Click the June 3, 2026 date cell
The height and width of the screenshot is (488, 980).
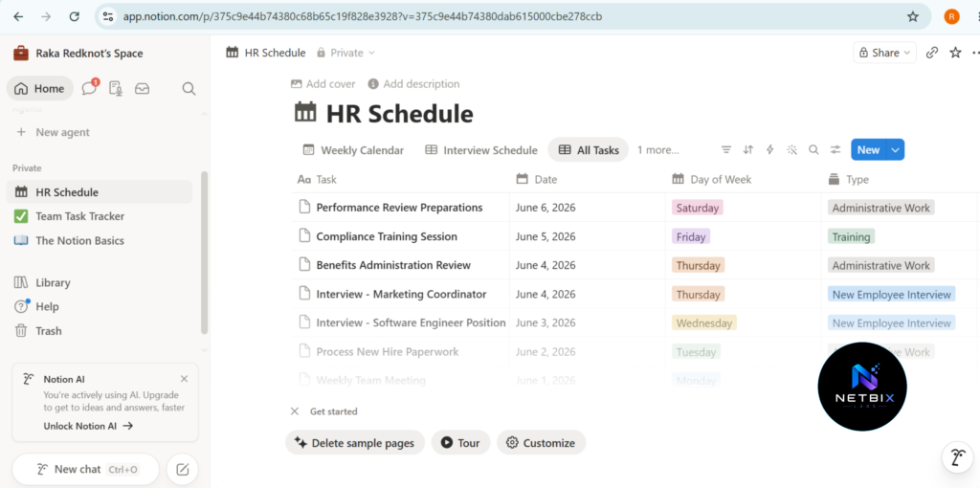588,323
